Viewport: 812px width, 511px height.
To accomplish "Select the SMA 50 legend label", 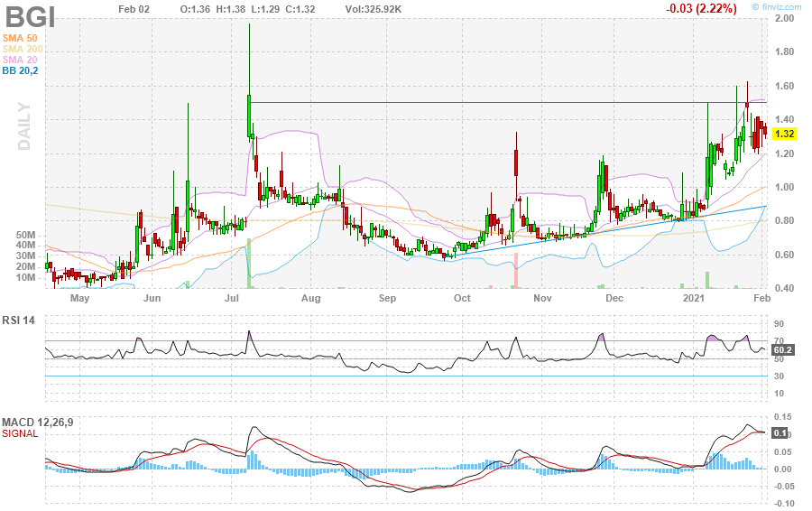I will pyautogui.click(x=20, y=38).
